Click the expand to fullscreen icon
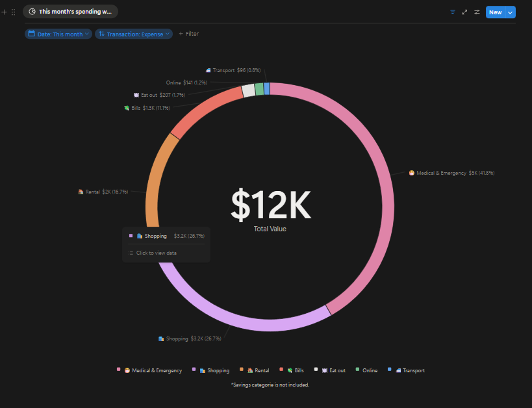This screenshot has width=532, height=408. tap(464, 12)
